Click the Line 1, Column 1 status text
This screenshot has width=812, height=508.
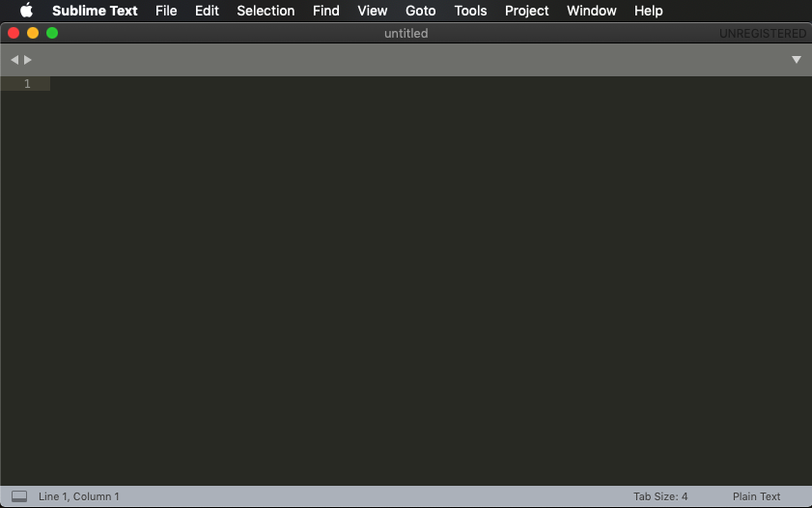pos(79,496)
